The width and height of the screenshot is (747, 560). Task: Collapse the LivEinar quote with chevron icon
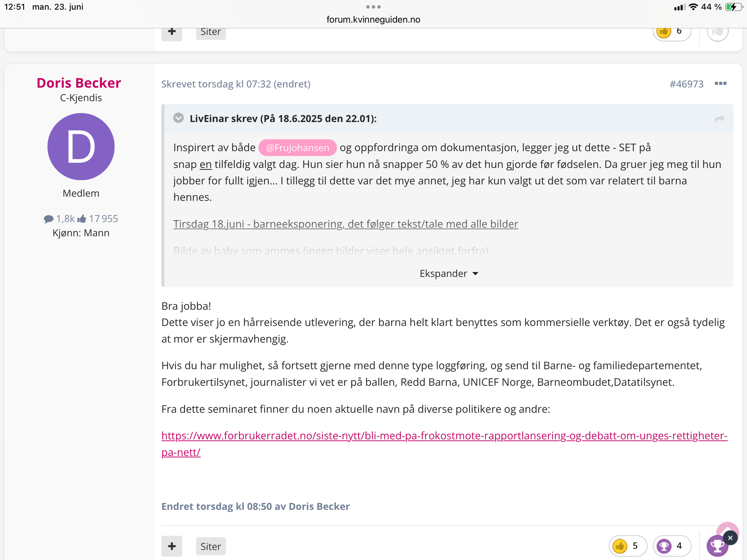click(x=178, y=118)
